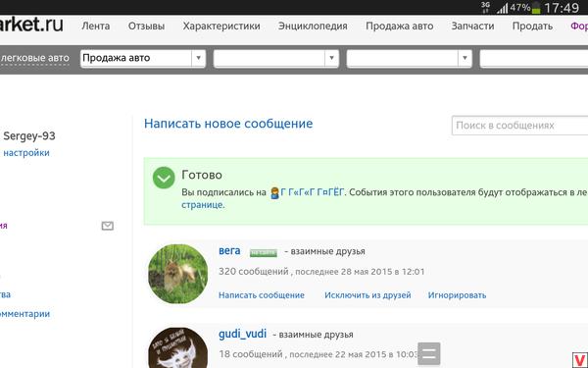588x368 pixels.
Task: Open the Лента menu item
Action: (96, 26)
